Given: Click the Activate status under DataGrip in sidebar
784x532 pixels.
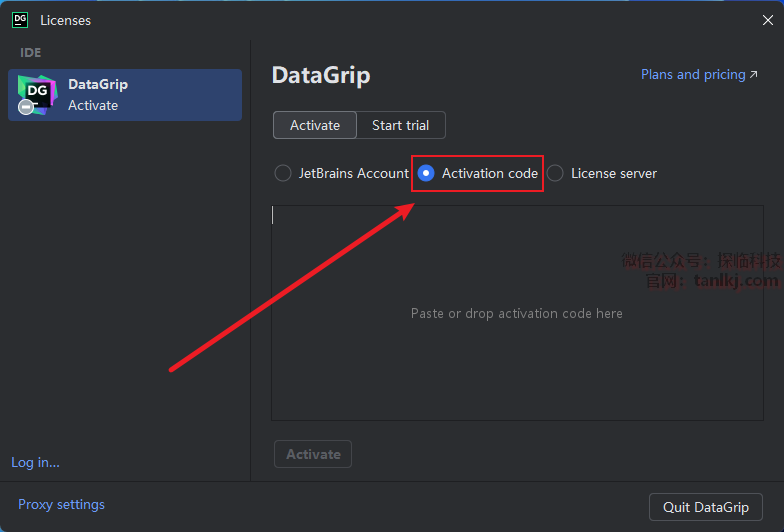Looking at the screenshot, I should coord(93,105).
